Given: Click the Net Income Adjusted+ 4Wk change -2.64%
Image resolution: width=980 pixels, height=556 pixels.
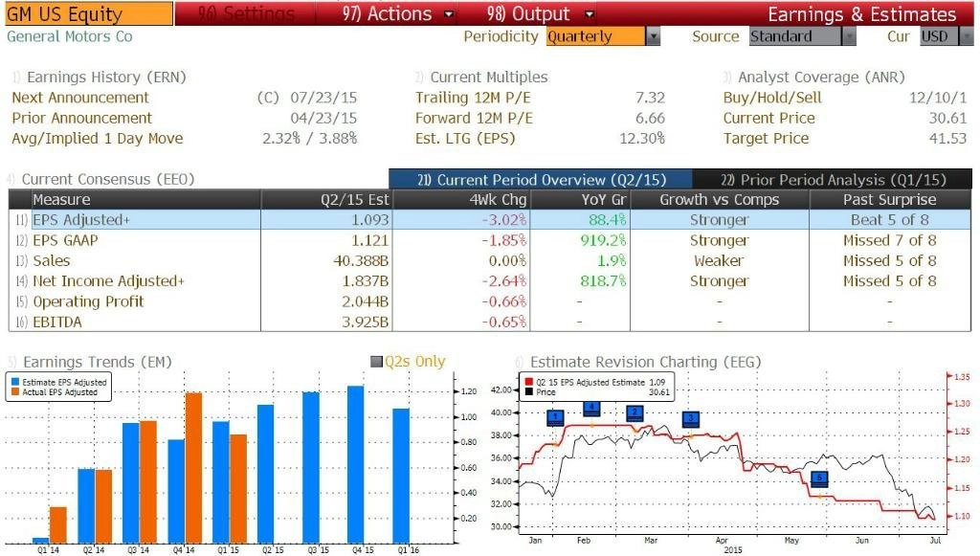Looking at the screenshot, I should pos(503,281).
